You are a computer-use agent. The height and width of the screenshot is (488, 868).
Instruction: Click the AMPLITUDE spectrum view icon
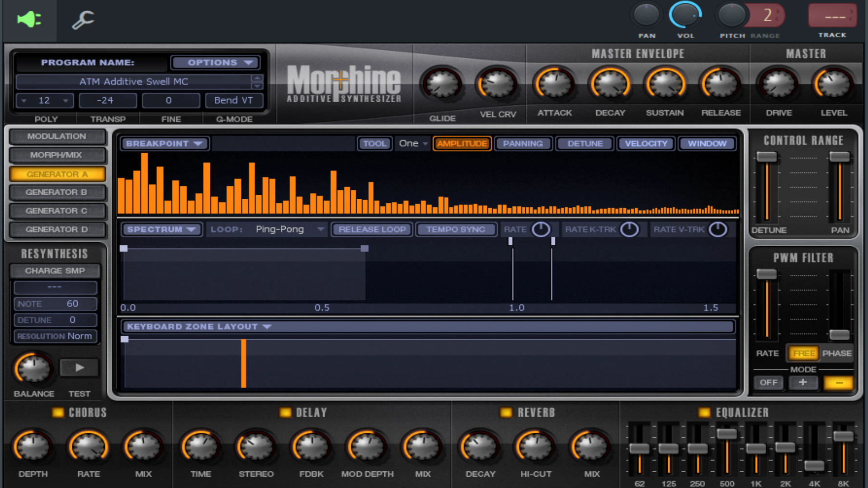click(x=462, y=143)
